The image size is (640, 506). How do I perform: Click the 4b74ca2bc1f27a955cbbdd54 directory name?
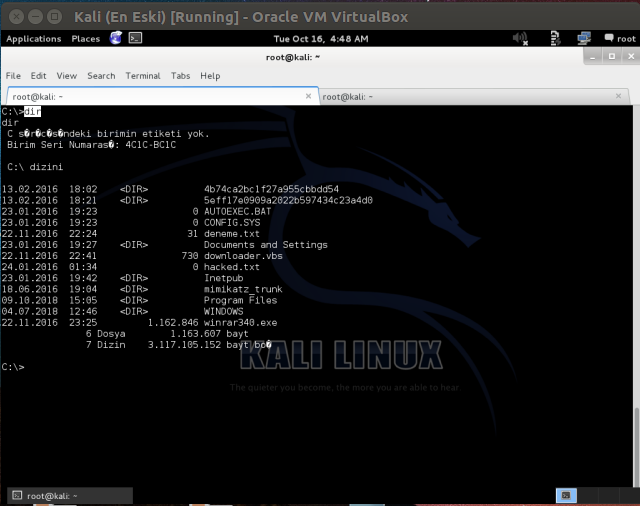(x=271, y=189)
